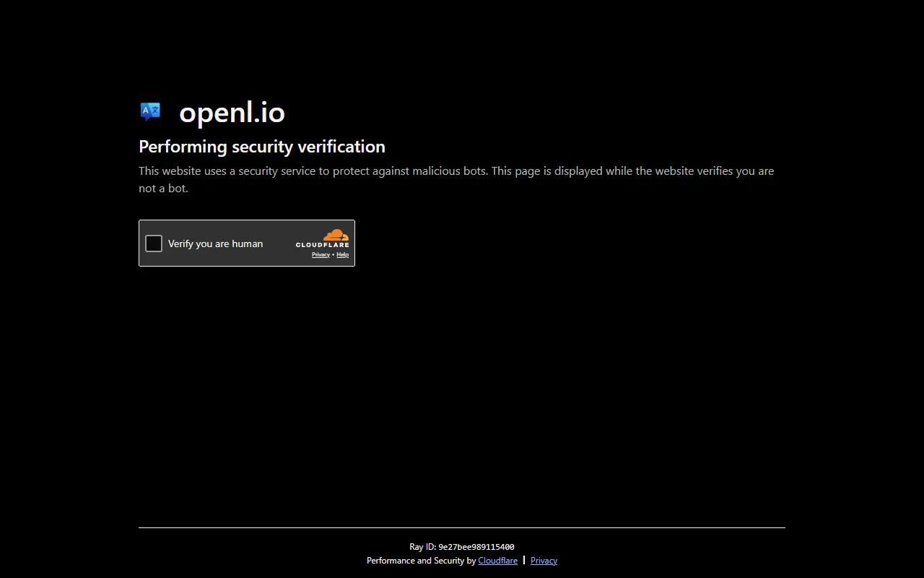Click the CLOUDFLARE wordmark in the widget

[322, 245]
